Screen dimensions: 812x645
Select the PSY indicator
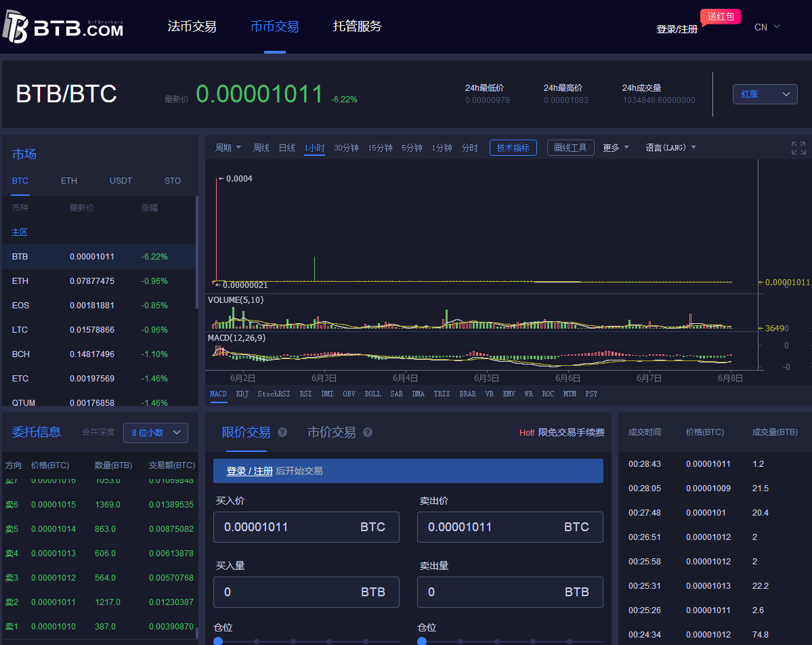591,394
